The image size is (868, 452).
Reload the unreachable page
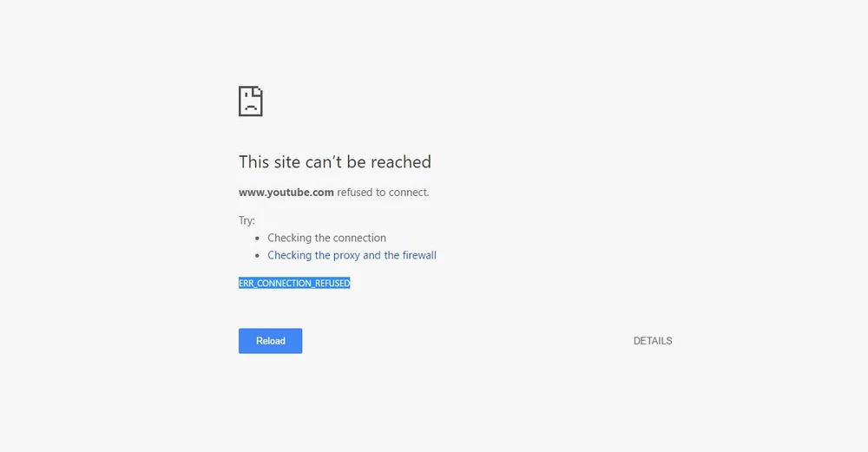(x=270, y=341)
